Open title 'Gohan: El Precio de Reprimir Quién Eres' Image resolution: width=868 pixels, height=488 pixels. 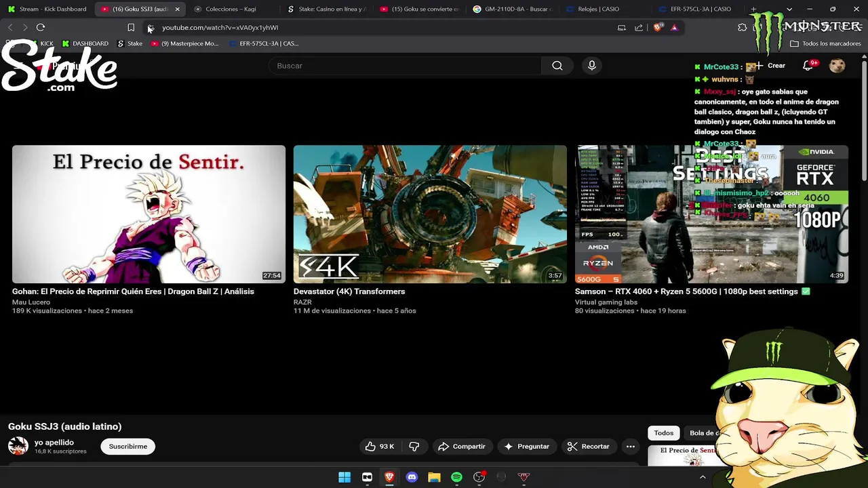(x=133, y=291)
